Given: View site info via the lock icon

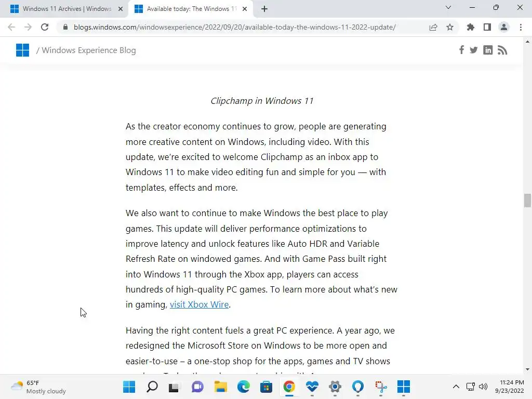Looking at the screenshot, I should coord(65,27).
